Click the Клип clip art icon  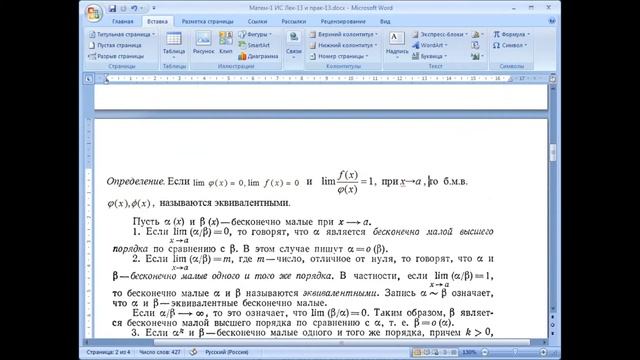tap(226, 43)
